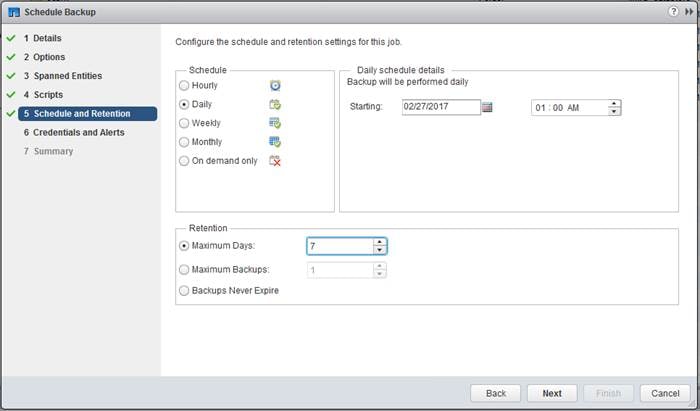Click the Maximum Days value field
This screenshot has width=700, height=411.
[x=340, y=246]
